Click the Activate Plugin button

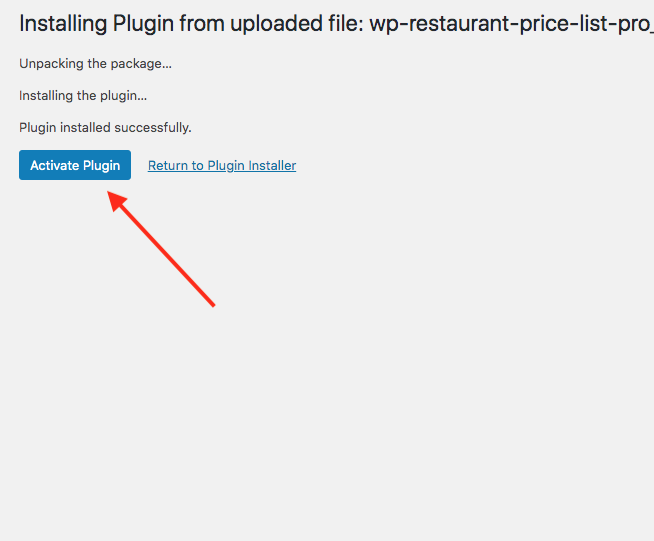75,165
